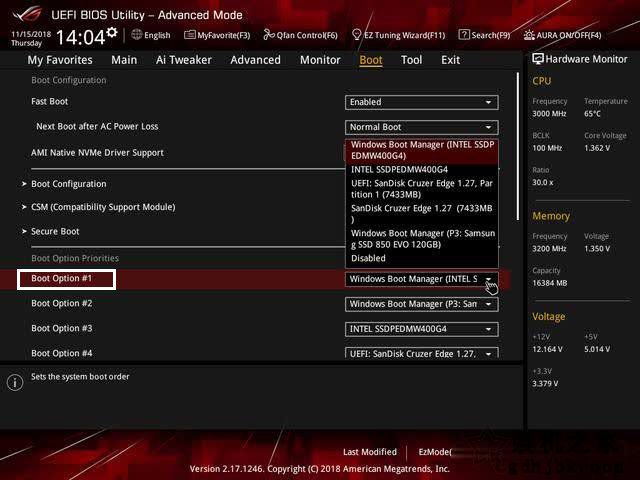Click +12V reading 12.164 V

click(x=547, y=349)
